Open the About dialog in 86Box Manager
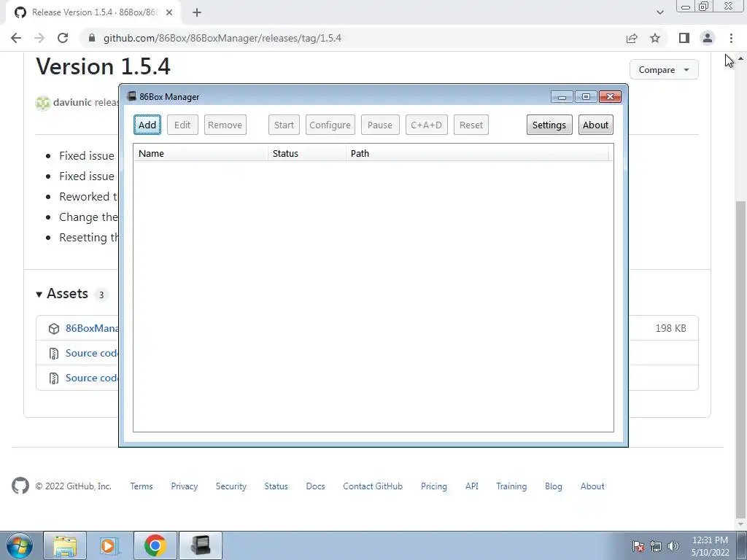The width and height of the screenshot is (747, 560). pos(595,125)
